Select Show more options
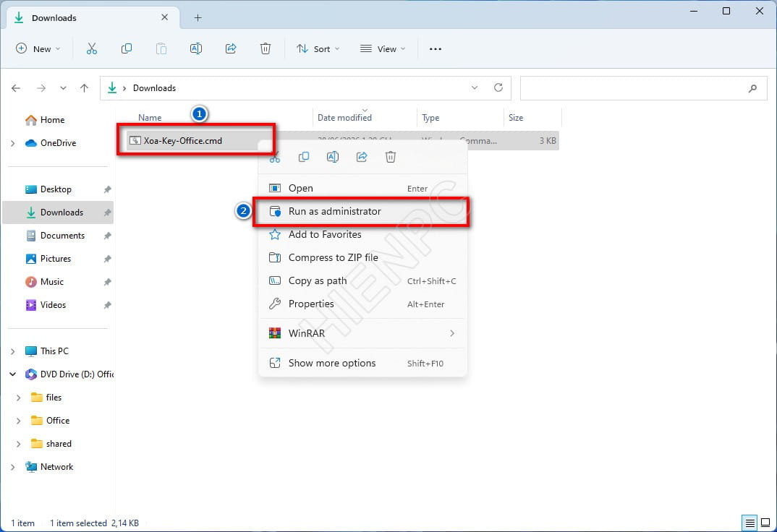Screen dimensions: 777x532 coord(362,363)
